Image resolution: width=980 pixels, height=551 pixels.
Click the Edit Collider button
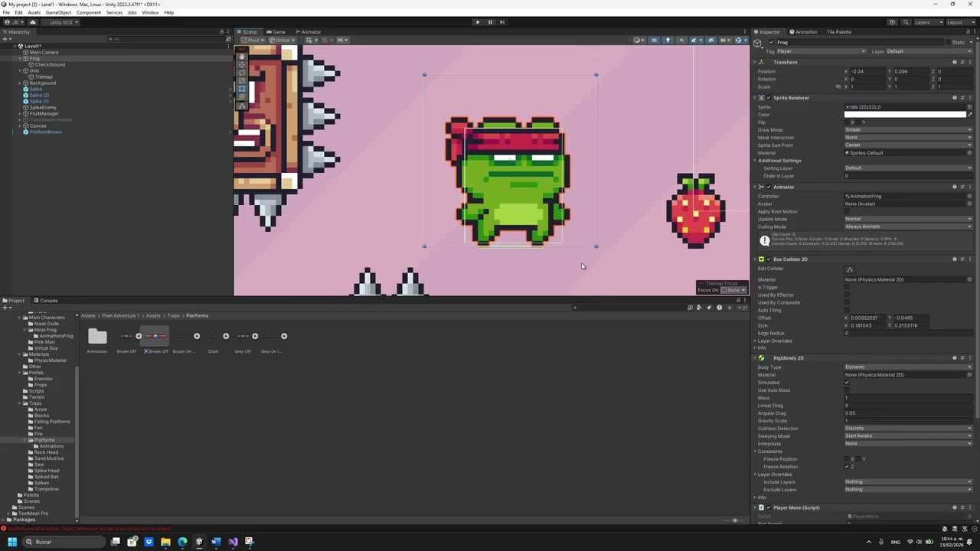point(850,269)
